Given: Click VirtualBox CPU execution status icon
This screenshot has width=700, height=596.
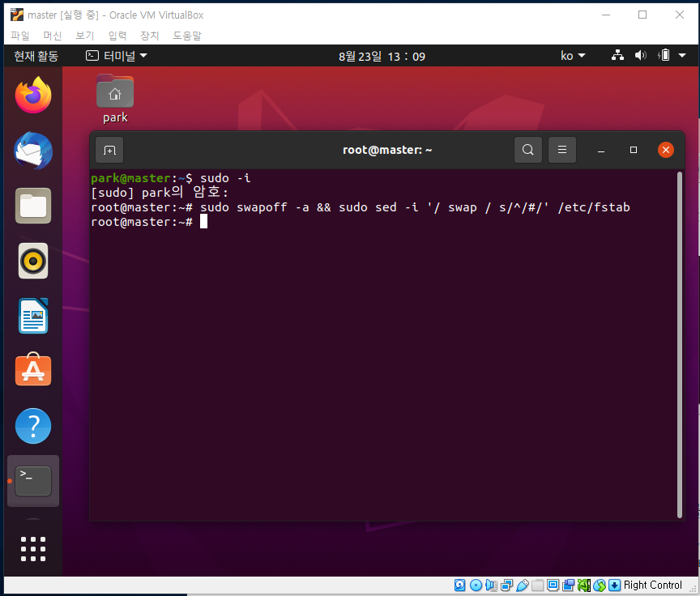Looking at the screenshot, I should 583,585.
